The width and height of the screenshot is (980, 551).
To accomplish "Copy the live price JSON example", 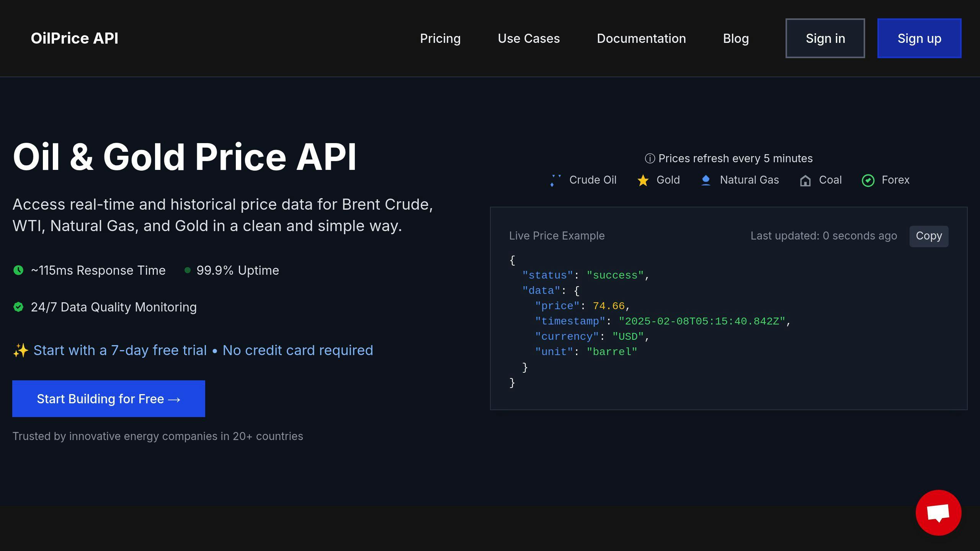I will [x=929, y=236].
